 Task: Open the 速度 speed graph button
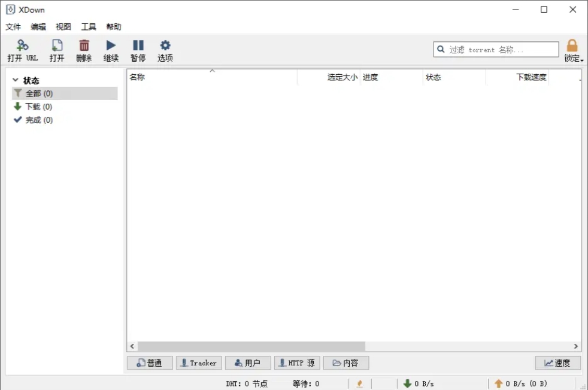(x=557, y=362)
